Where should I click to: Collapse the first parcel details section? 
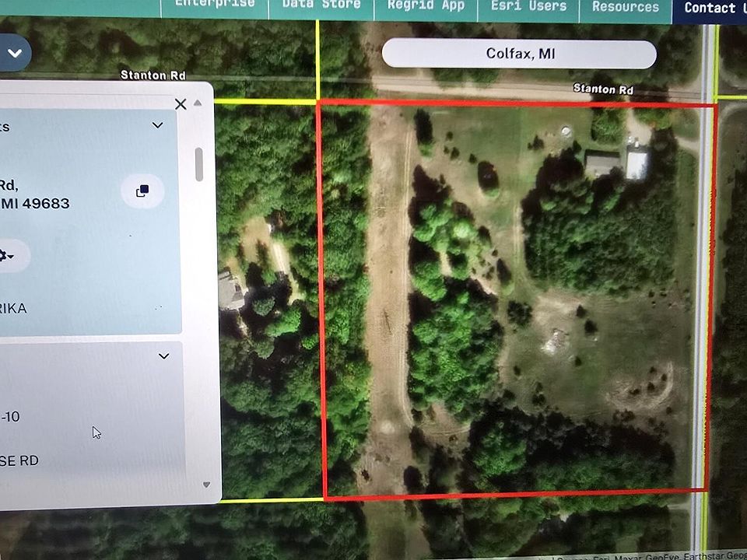pos(158,125)
